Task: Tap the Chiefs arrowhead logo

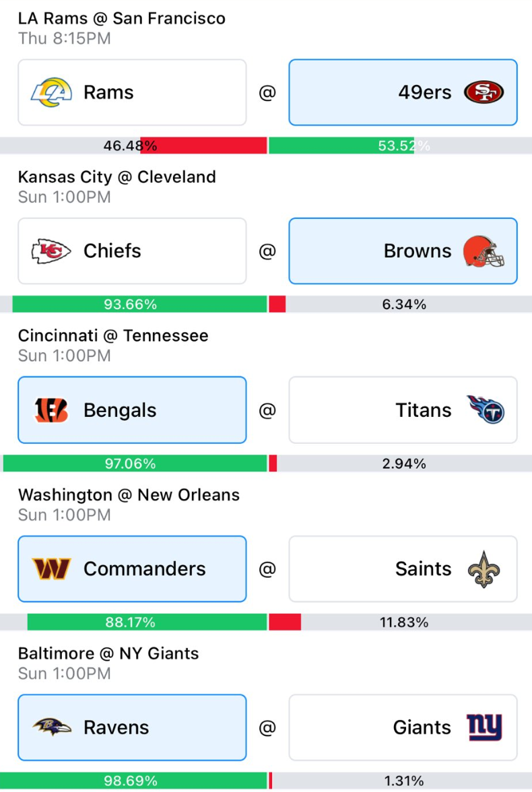Action: [51, 251]
